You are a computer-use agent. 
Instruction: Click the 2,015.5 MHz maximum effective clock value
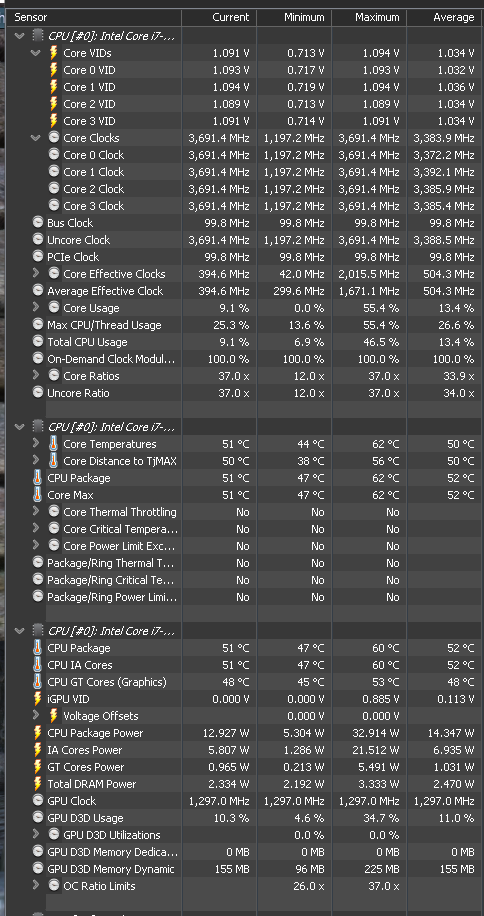[x=369, y=273]
